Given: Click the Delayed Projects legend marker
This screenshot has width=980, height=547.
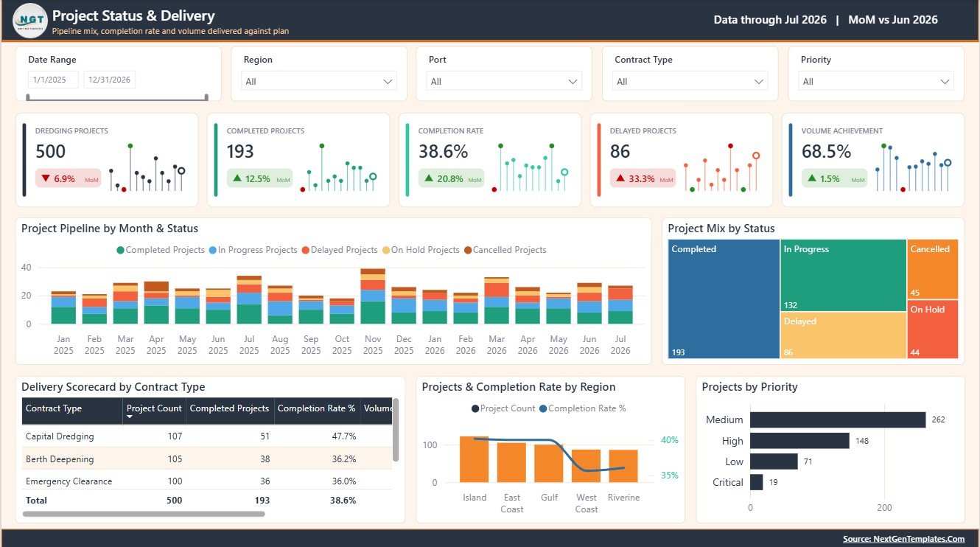Looking at the screenshot, I should (306, 251).
